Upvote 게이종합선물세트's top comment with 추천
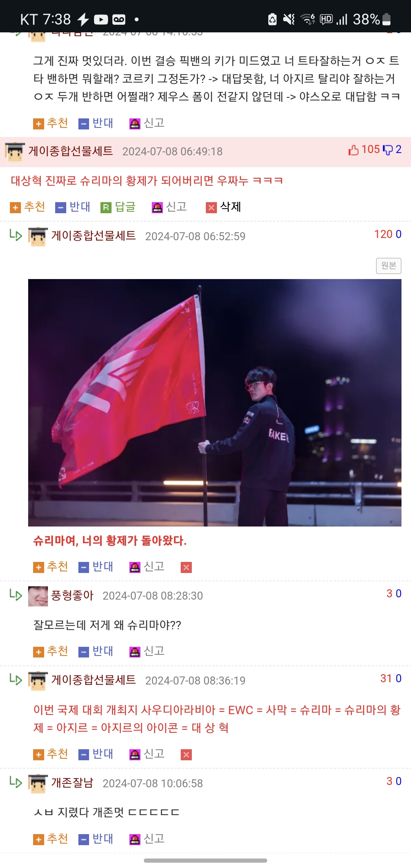 27,207
